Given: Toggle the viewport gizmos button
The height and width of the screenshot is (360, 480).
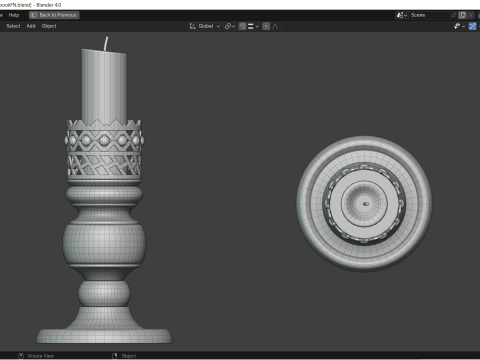Looking at the screenshot, I should point(472,26).
